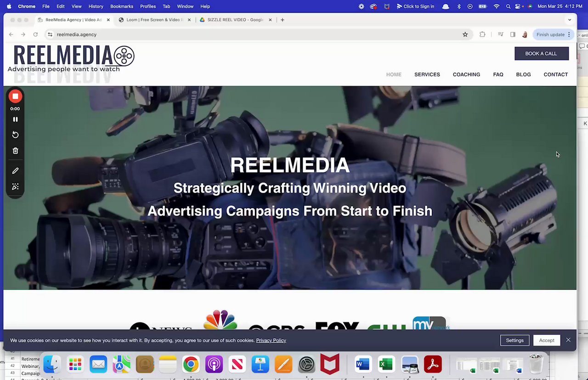Expand the tab search dropdown arrow
This screenshot has width=588, height=380.
[570, 20]
